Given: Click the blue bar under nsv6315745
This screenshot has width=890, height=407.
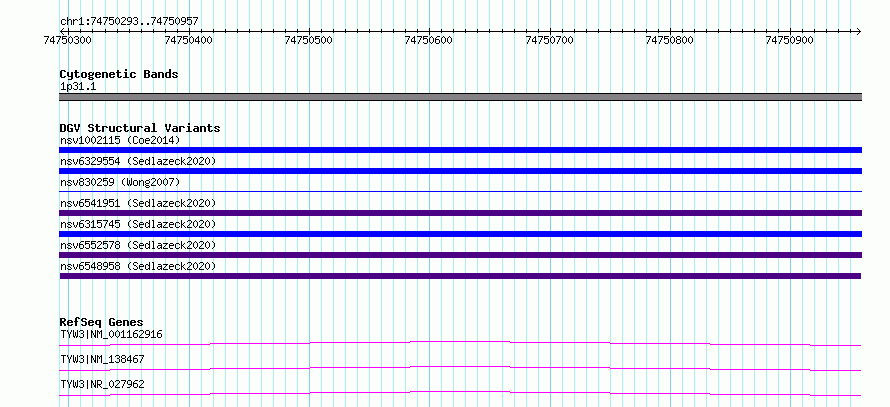Looking at the screenshot, I should pyautogui.click(x=460, y=234).
